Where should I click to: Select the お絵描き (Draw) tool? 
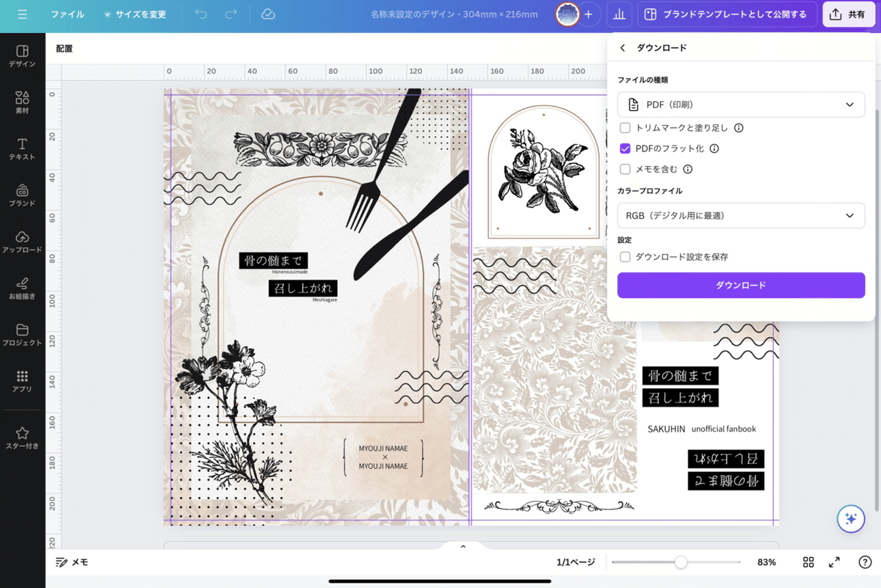[x=22, y=288]
